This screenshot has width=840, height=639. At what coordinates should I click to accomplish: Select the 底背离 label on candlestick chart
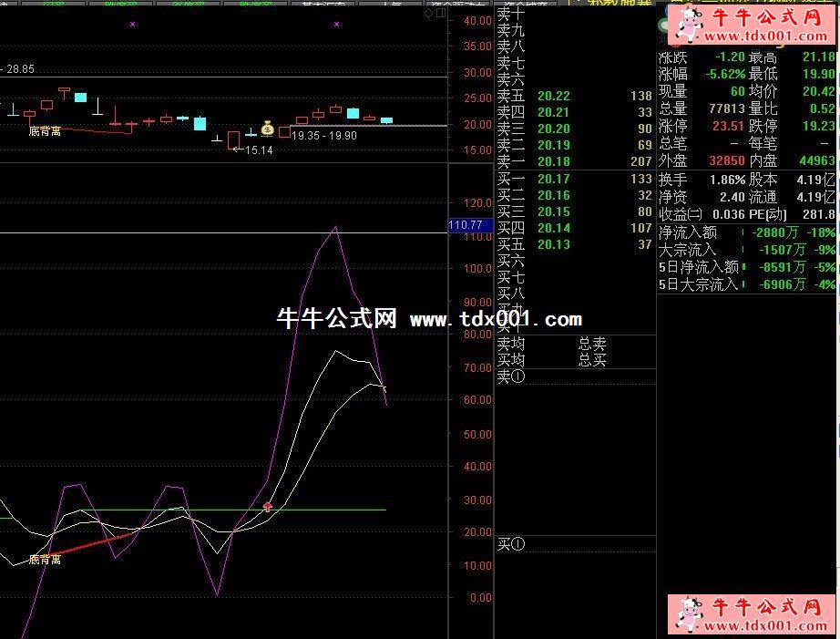click(x=45, y=131)
